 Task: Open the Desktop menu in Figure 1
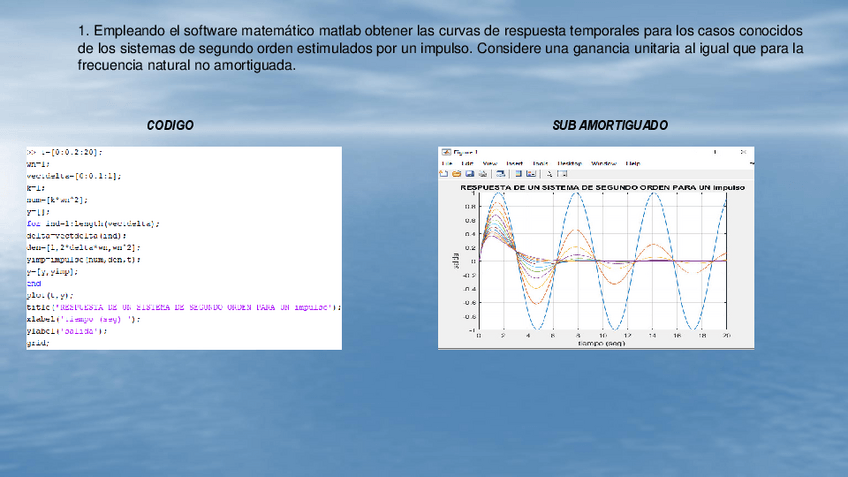point(569,163)
